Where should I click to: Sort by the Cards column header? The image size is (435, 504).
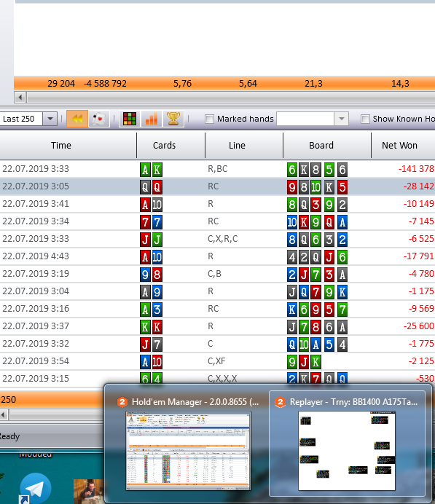(x=164, y=145)
